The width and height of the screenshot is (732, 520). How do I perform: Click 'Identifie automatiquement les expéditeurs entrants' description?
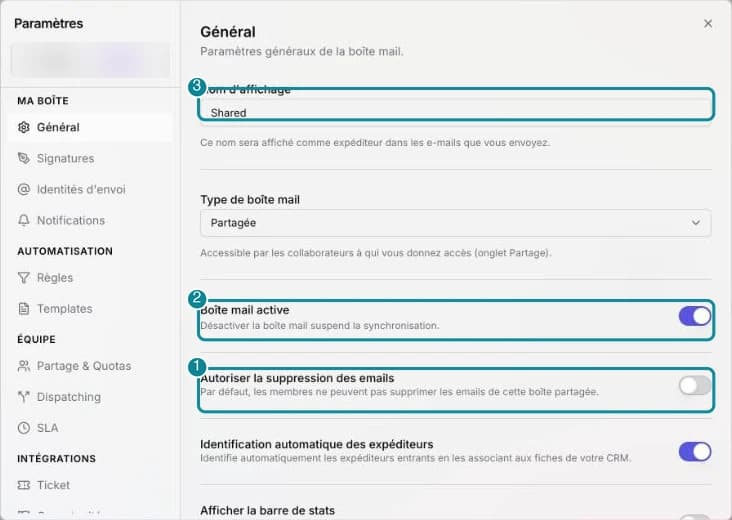coord(415,458)
